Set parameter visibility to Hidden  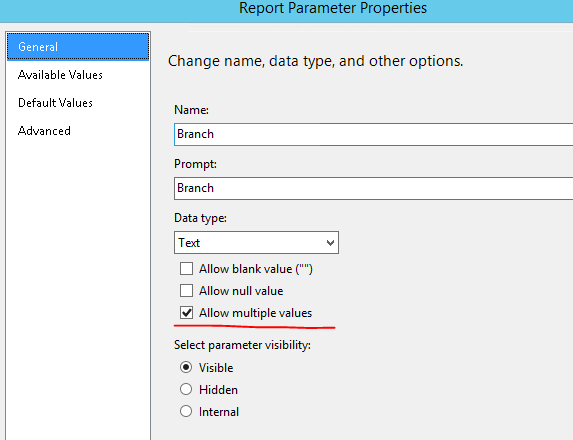186,389
